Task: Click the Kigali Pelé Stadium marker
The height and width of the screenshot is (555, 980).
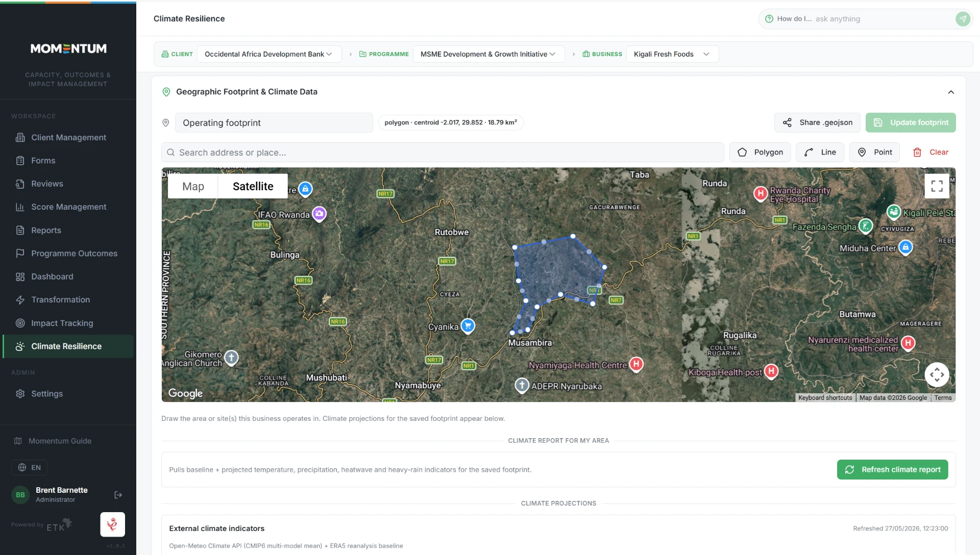Action: [893, 212]
